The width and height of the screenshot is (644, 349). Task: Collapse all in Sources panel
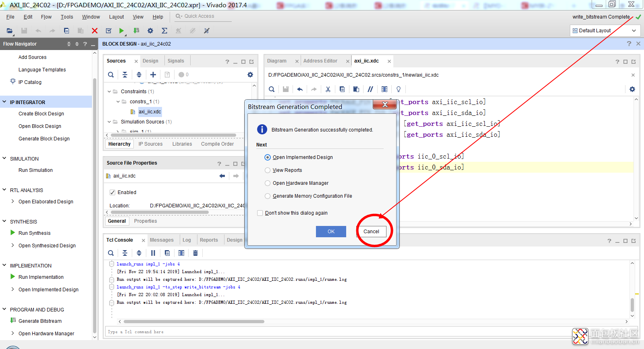(125, 75)
